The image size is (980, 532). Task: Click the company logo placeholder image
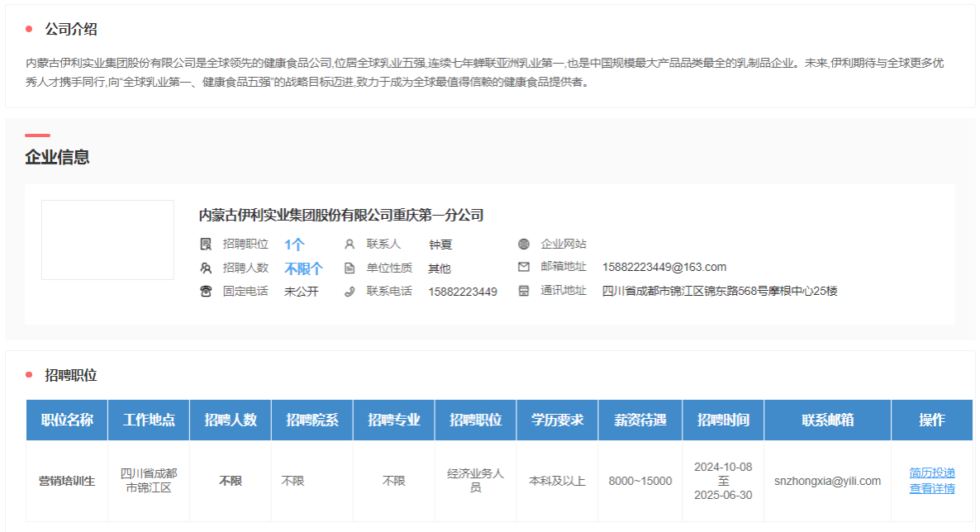click(x=107, y=240)
